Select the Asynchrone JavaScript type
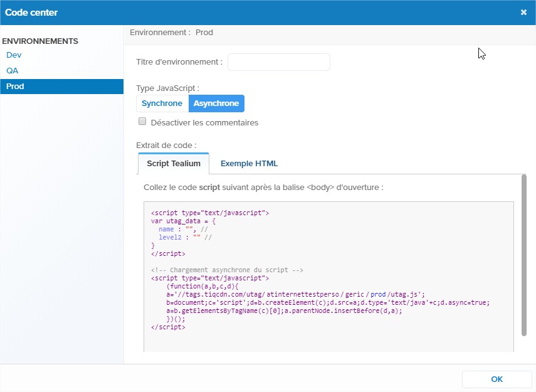The image size is (536, 392). pyautogui.click(x=216, y=103)
